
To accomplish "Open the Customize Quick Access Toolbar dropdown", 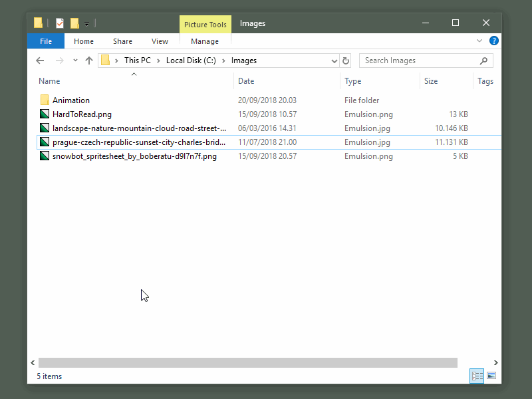I will pyautogui.click(x=87, y=24).
